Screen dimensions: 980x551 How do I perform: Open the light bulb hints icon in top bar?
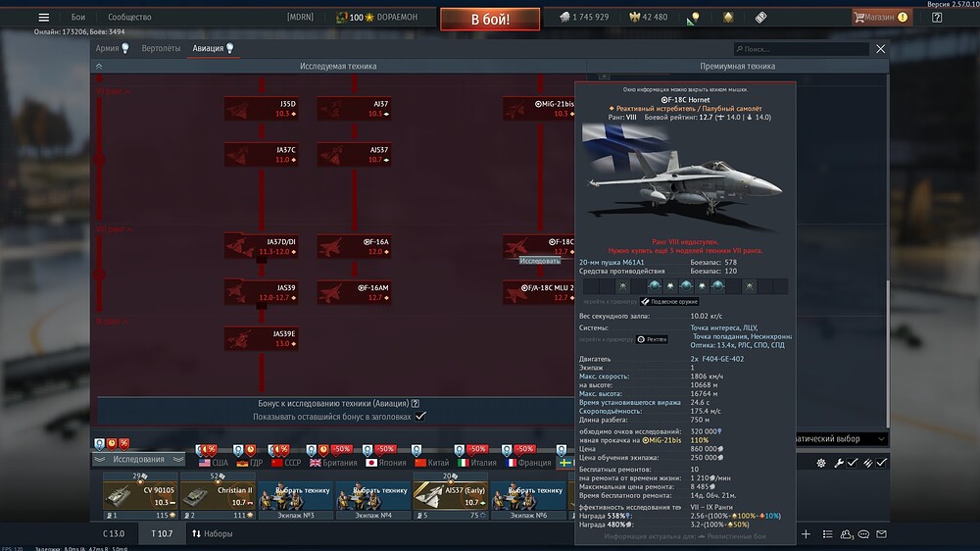coord(693,18)
